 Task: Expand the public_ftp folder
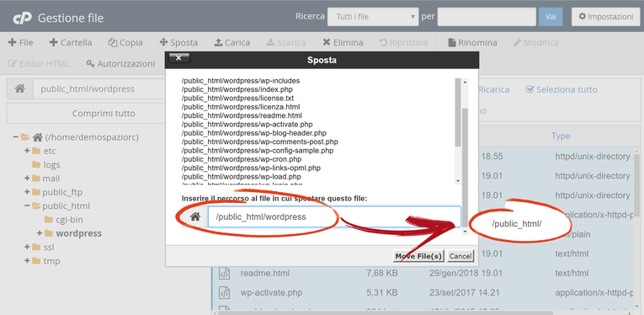point(27,192)
